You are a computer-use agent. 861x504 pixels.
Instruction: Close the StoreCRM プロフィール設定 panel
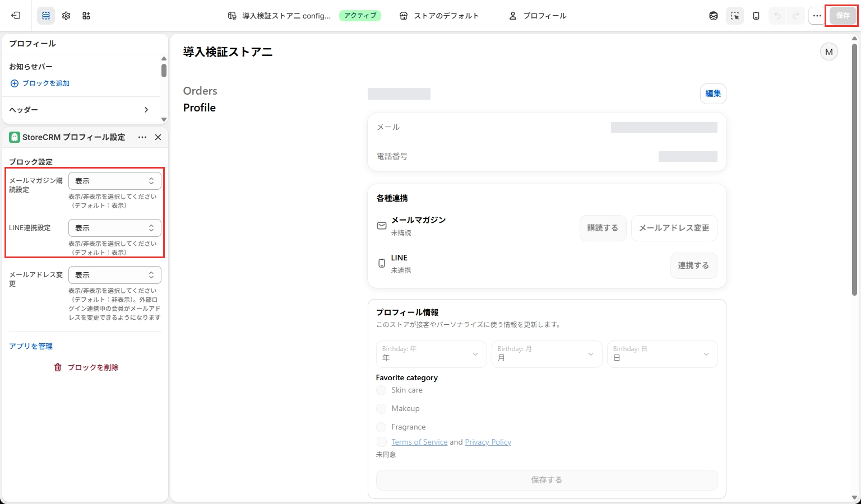pos(158,137)
